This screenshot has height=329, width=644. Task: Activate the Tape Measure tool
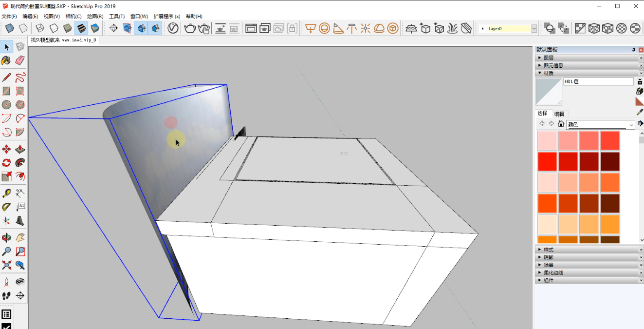point(6,194)
